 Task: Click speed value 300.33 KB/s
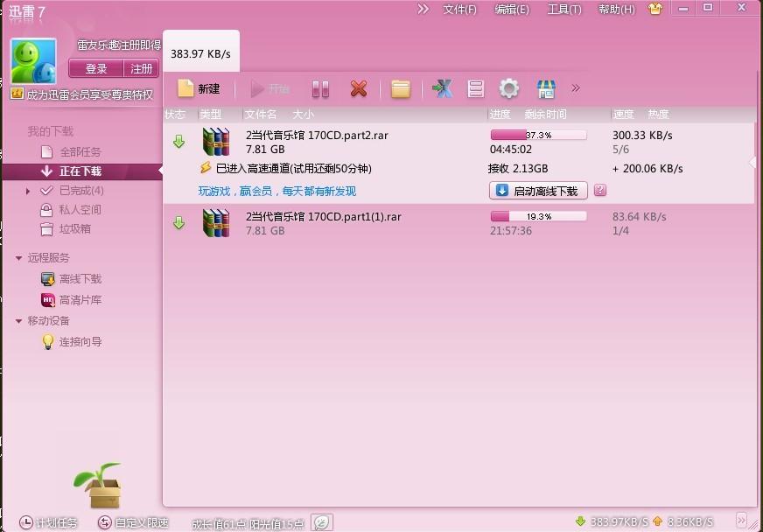pos(642,136)
